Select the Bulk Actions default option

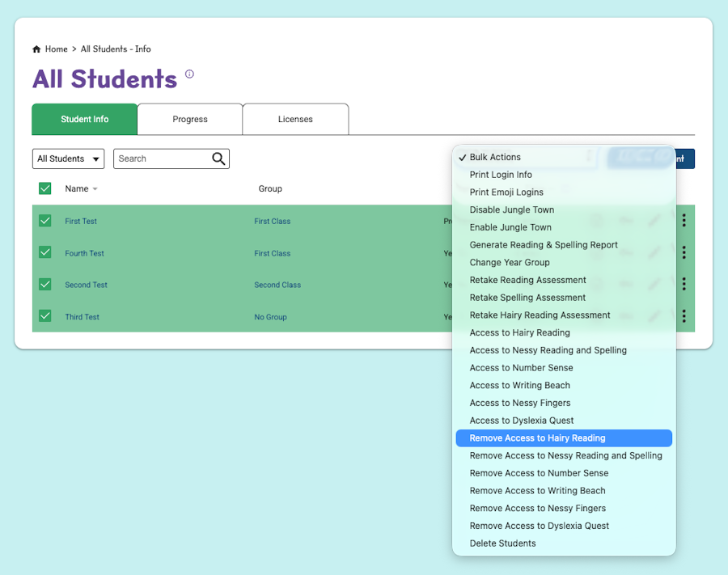tap(564, 157)
